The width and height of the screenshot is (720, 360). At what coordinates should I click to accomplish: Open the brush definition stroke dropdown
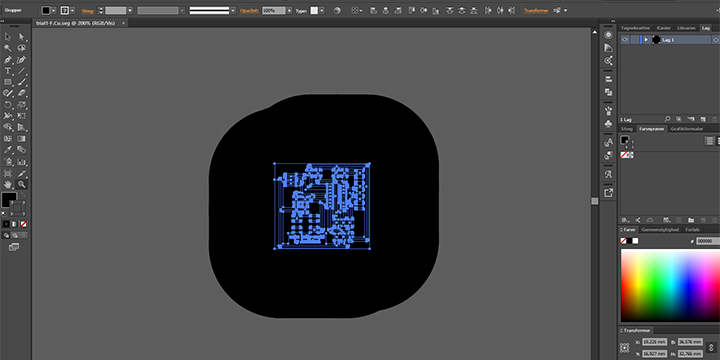[x=233, y=10]
